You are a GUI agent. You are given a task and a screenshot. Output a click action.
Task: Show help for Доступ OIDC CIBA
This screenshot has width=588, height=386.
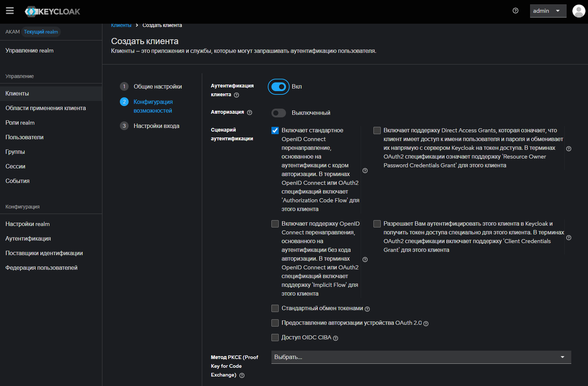coord(336,338)
